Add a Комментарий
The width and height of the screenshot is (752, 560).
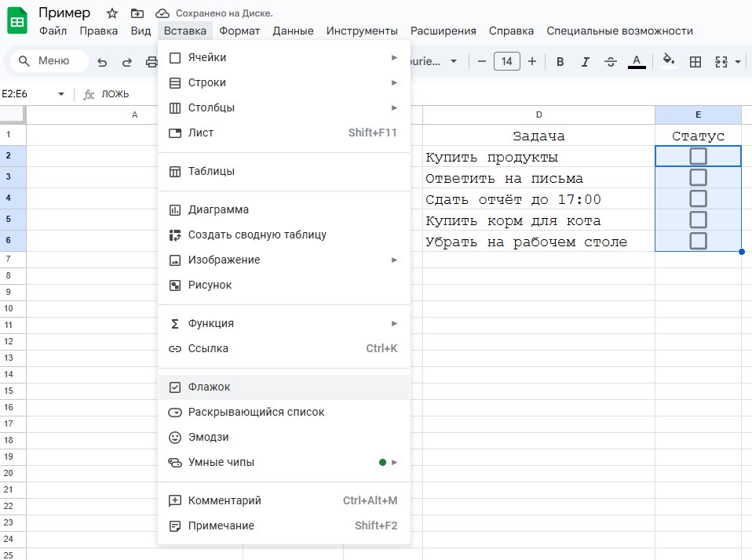pyautogui.click(x=284, y=500)
